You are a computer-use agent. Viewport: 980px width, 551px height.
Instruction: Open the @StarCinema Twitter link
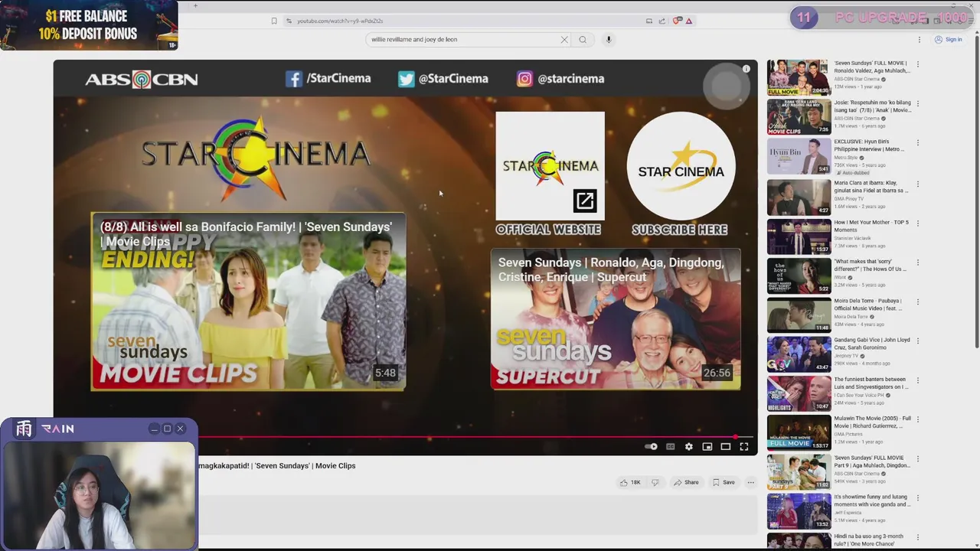pyautogui.click(x=443, y=79)
